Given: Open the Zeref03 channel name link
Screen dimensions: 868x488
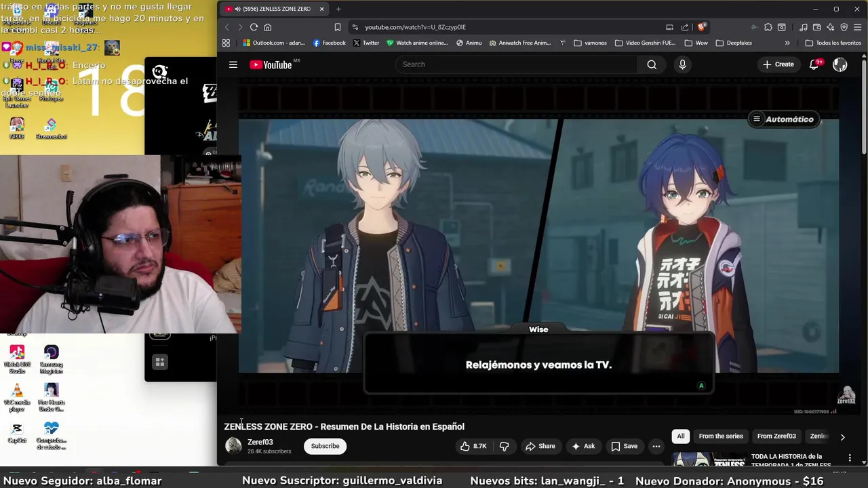Looking at the screenshot, I should coord(260,442).
